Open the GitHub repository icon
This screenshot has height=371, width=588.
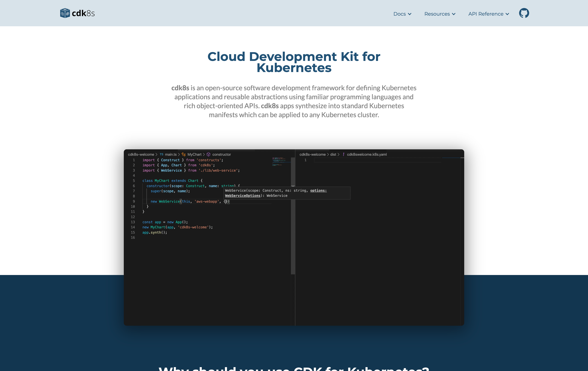pyautogui.click(x=524, y=13)
